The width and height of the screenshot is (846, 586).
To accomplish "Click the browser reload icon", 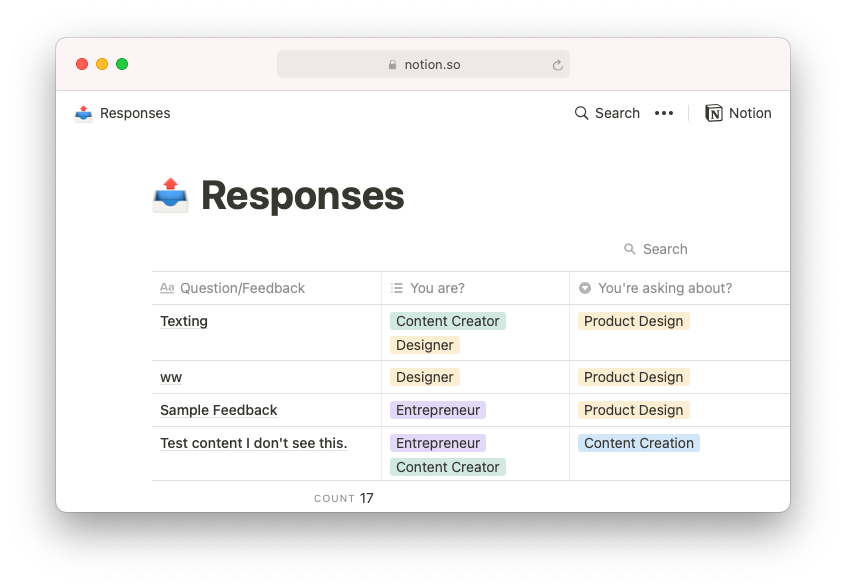I will click(557, 65).
